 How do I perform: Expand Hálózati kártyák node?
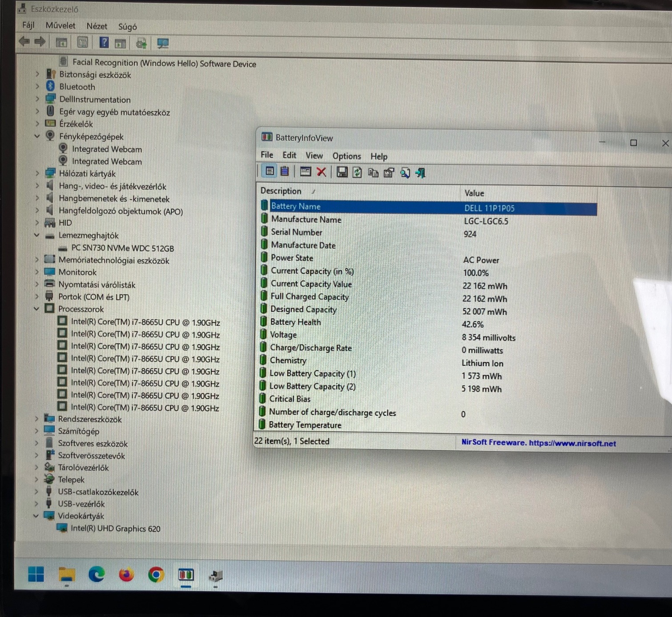[37, 173]
